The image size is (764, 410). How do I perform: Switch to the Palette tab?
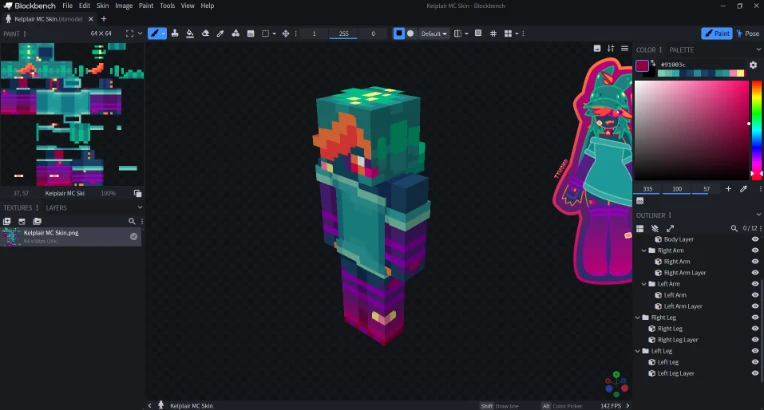[681, 50]
